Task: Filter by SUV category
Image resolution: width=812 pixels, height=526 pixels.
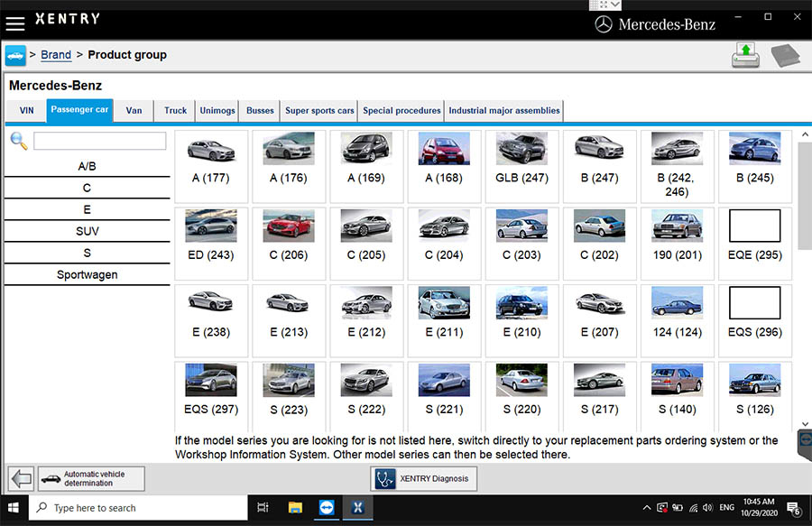Action: [88, 232]
